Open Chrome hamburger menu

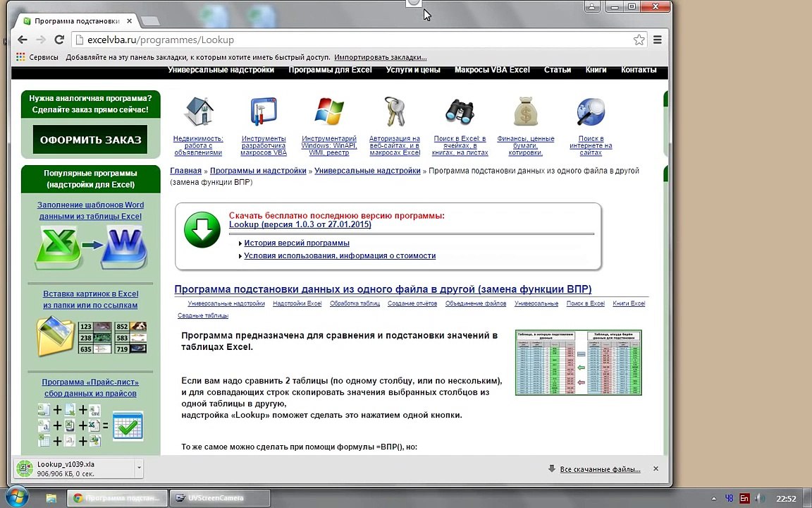point(657,40)
